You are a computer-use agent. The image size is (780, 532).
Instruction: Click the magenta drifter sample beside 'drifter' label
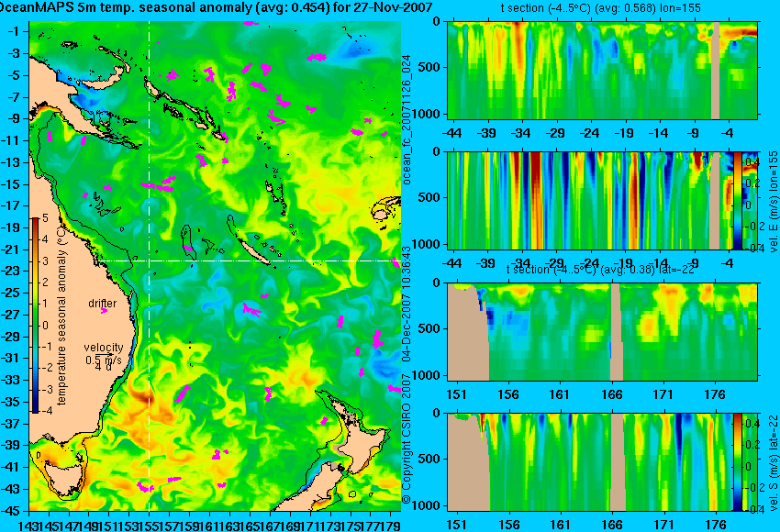[104, 311]
